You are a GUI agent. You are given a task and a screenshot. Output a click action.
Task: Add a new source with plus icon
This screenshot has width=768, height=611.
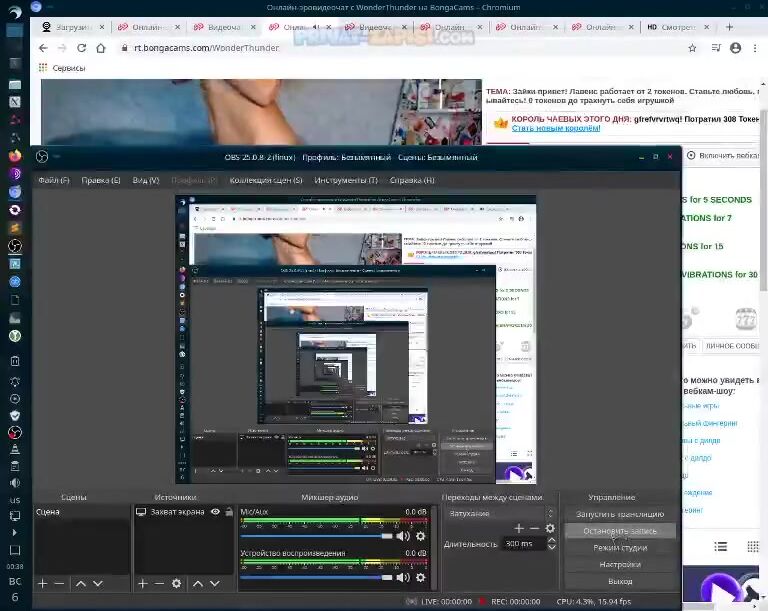(142, 583)
